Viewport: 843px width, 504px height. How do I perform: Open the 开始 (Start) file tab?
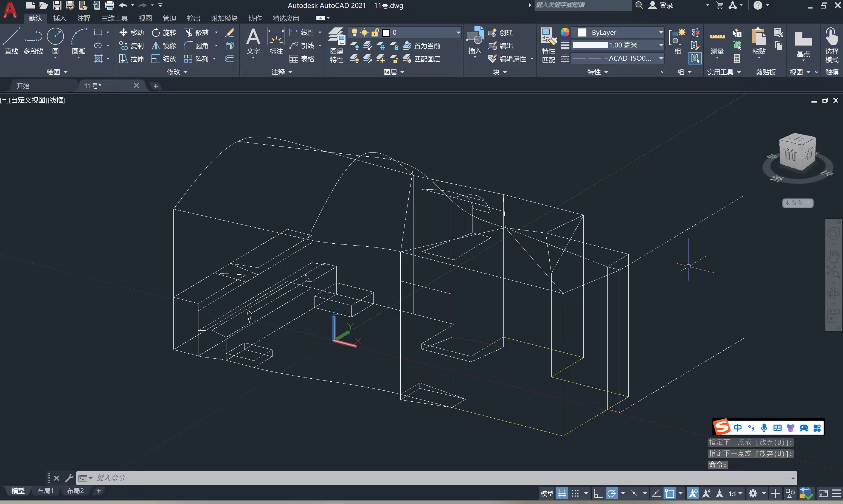click(x=23, y=86)
